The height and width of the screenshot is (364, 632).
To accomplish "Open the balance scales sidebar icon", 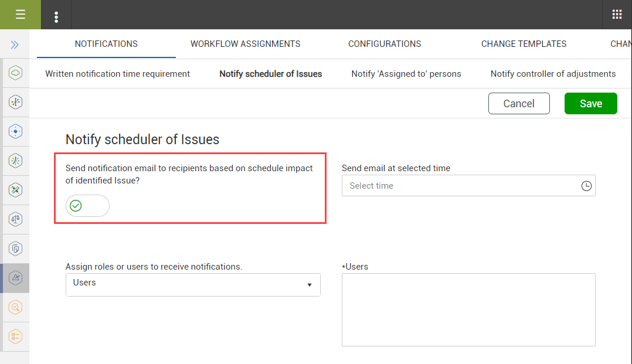I will coord(15,219).
